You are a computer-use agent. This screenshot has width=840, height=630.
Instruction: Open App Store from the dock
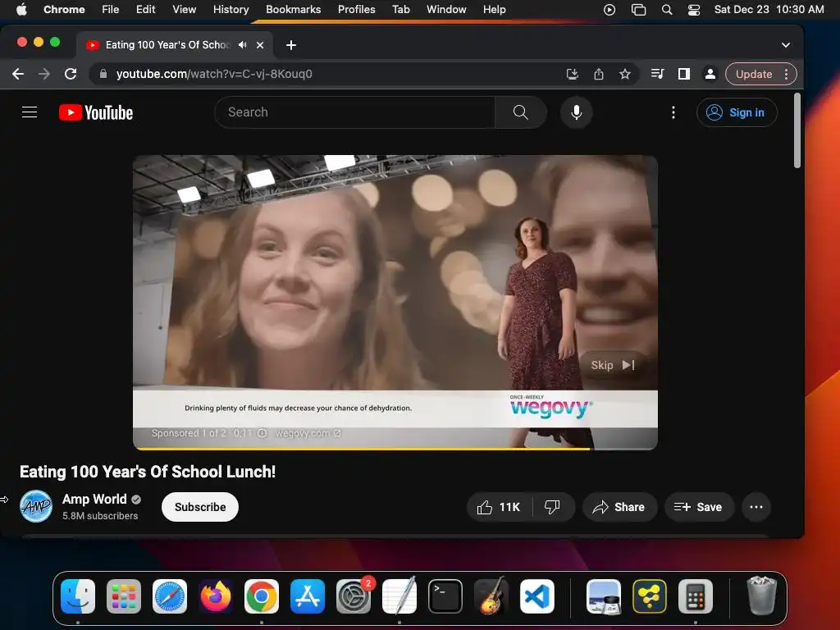click(308, 596)
